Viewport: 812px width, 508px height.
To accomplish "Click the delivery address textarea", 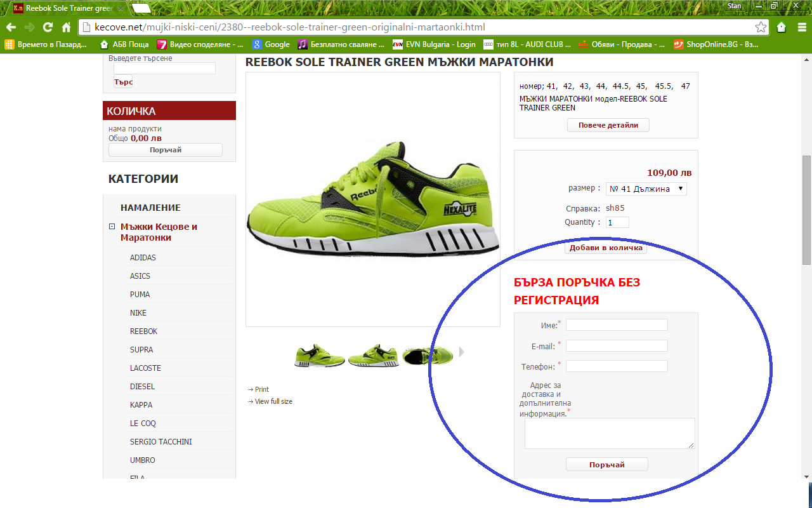I will click(610, 434).
